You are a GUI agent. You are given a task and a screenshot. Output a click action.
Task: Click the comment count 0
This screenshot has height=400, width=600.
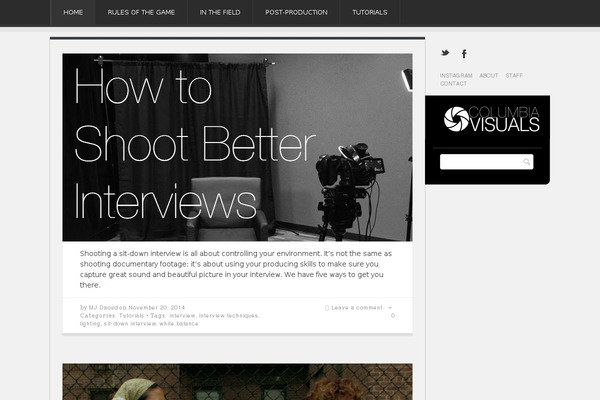(x=393, y=315)
